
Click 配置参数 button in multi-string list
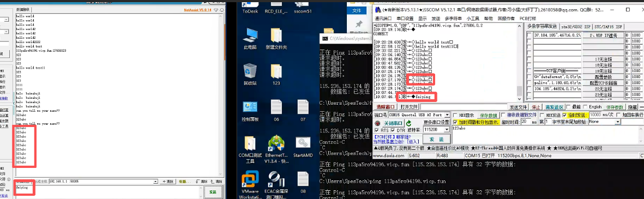pos(603,77)
